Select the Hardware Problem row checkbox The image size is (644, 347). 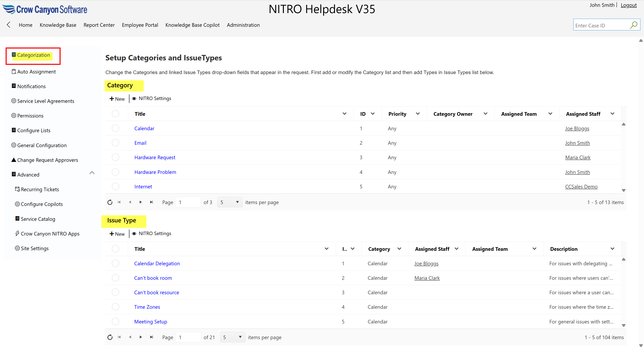(116, 172)
